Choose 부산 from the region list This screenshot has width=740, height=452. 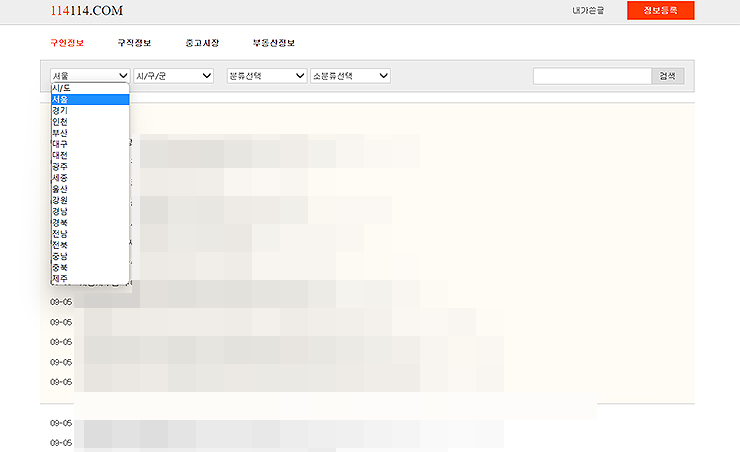pyautogui.click(x=90, y=133)
